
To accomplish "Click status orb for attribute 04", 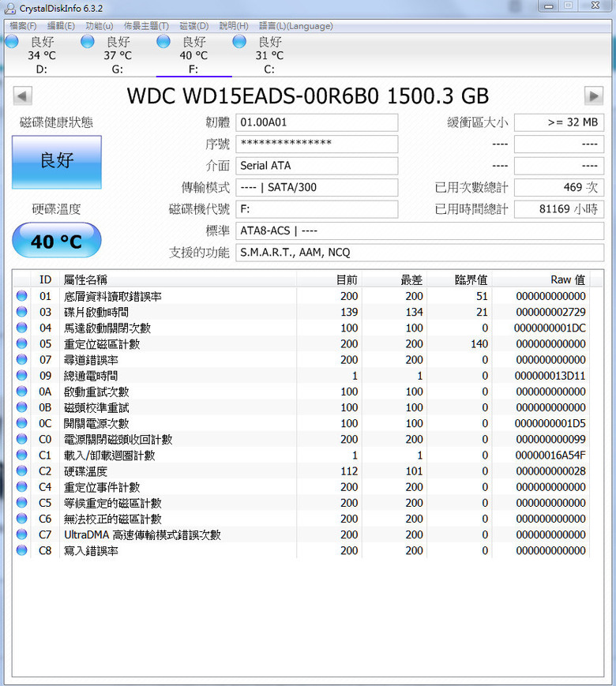I will (x=21, y=328).
